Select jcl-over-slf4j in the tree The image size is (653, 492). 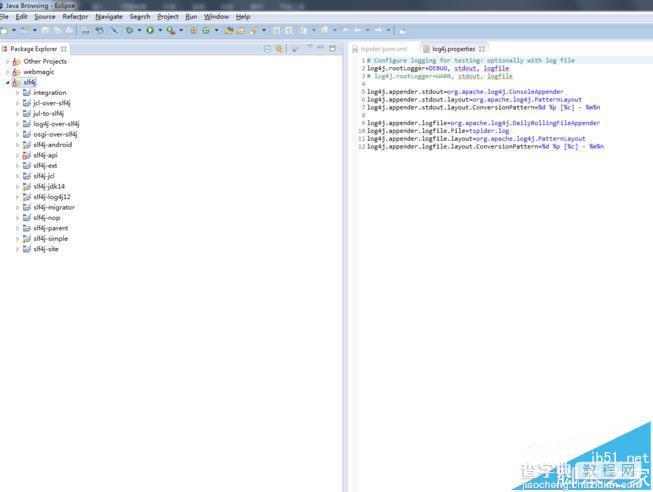click(x=52, y=103)
